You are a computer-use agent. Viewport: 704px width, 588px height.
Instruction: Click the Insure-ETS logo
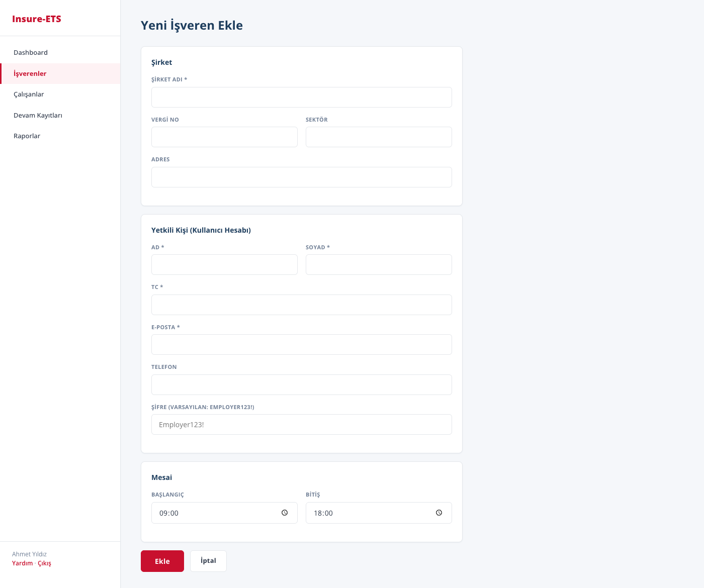point(37,19)
